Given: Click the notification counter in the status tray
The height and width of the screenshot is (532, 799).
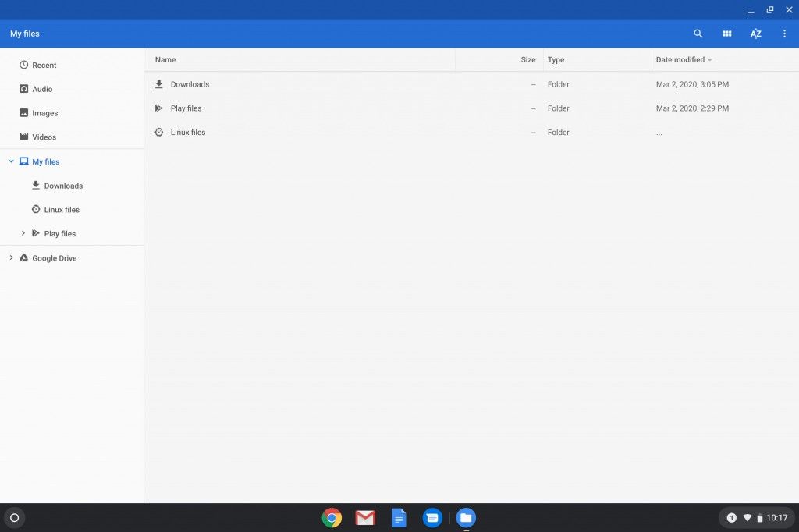Looking at the screenshot, I should [x=732, y=517].
